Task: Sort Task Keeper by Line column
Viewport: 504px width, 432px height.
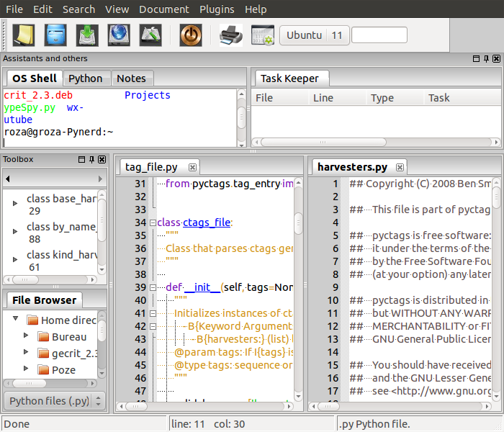Action: (x=338, y=98)
